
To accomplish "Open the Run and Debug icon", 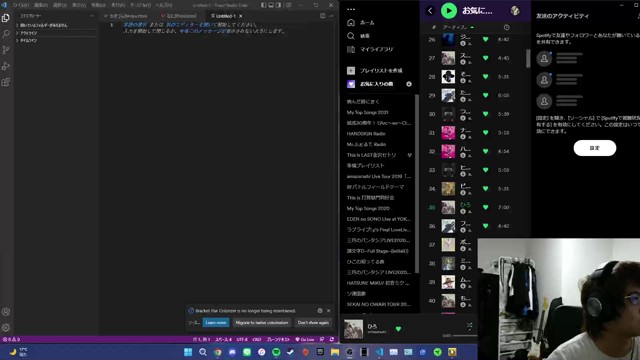I will (x=6, y=66).
